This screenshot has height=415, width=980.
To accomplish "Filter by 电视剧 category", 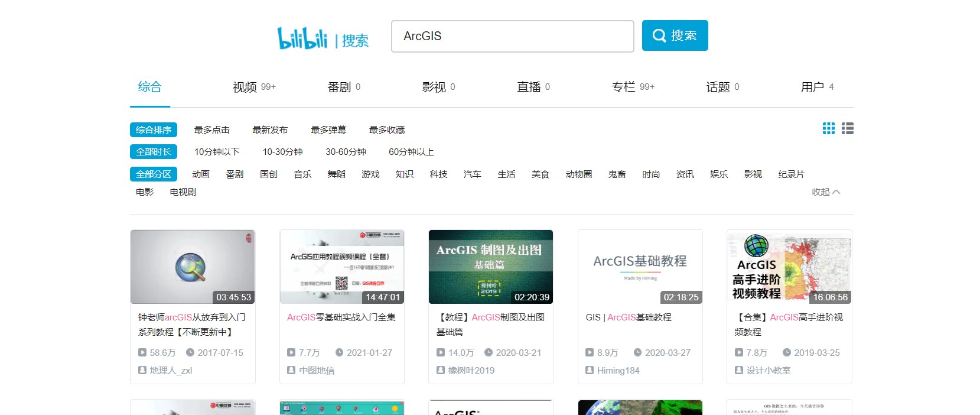I will click(183, 192).
